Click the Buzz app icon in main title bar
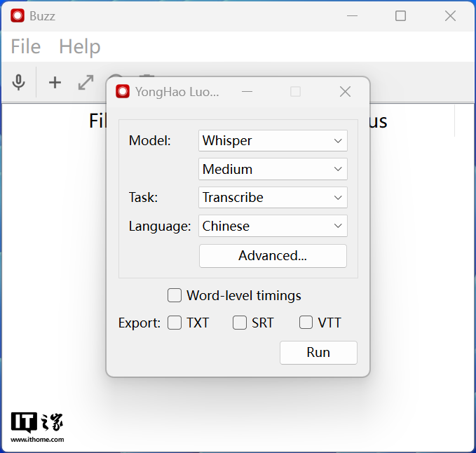This screenshot has height=453, width=476. click(x=17, y=15)
